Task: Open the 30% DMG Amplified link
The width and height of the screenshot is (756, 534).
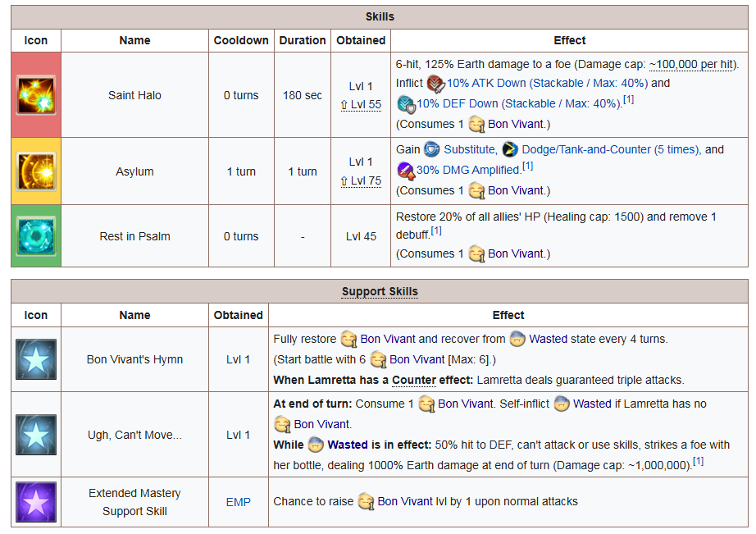Action: click(x=468, y=170)
